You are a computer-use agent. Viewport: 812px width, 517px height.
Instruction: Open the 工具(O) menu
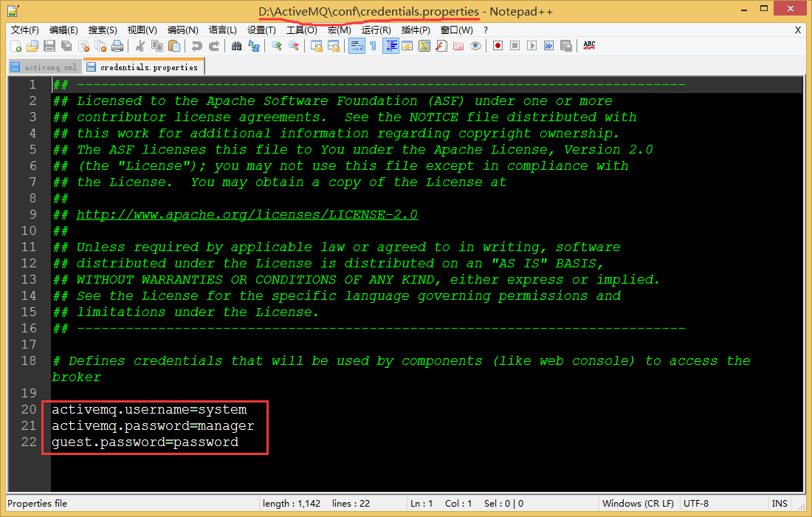point(302,30)
